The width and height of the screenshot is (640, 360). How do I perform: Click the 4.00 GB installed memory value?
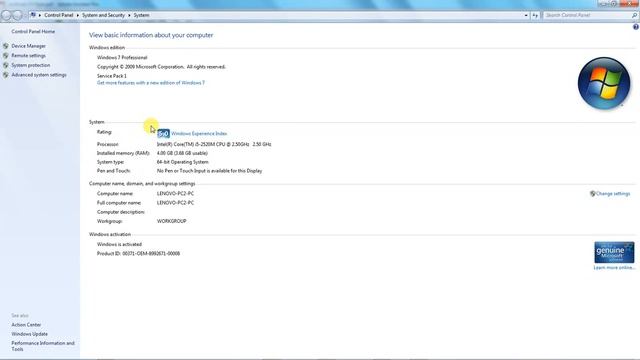coord(182,153)
